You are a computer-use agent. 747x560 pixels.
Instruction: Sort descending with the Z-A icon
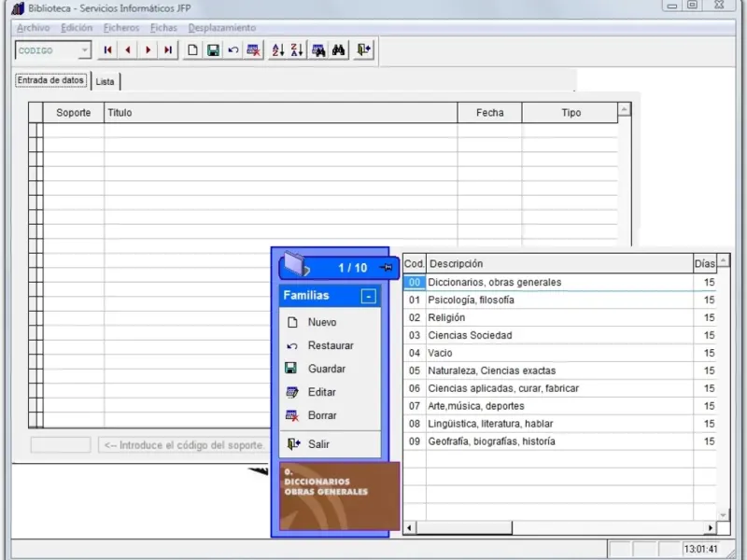pos(297,50)
